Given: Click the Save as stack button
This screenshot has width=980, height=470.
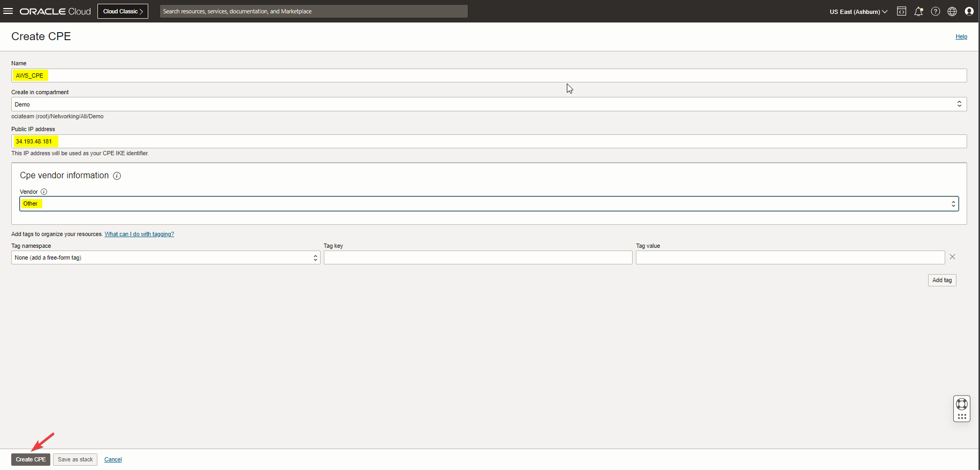Looking at the screenshot, I should 75,459.
